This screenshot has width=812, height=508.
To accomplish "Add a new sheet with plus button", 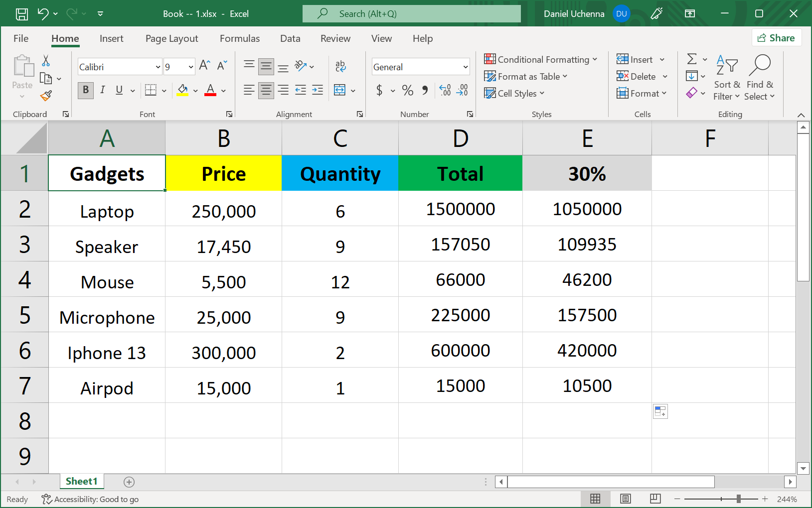I will point(129,482).
